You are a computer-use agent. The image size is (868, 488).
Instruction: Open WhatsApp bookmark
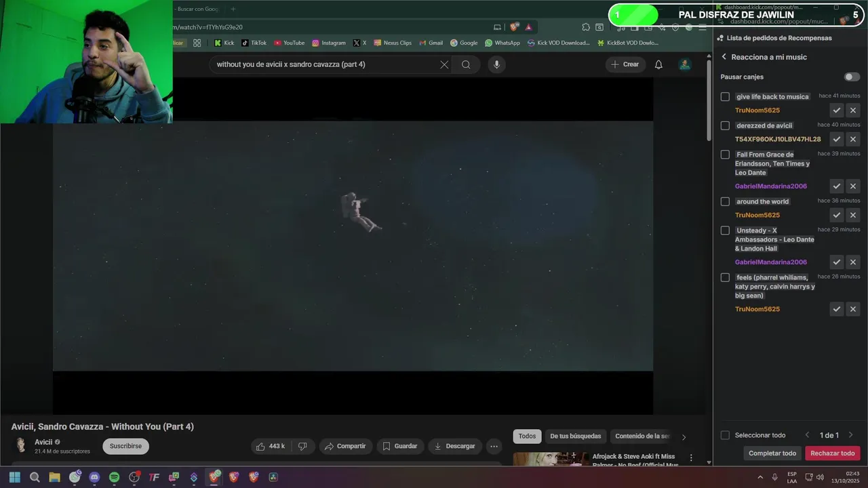[x=502, y=43]
